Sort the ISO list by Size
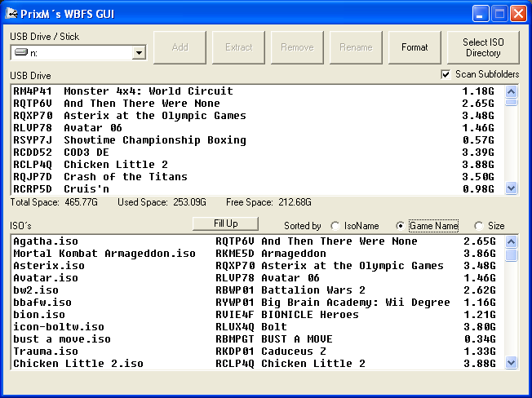 point(478,226)
